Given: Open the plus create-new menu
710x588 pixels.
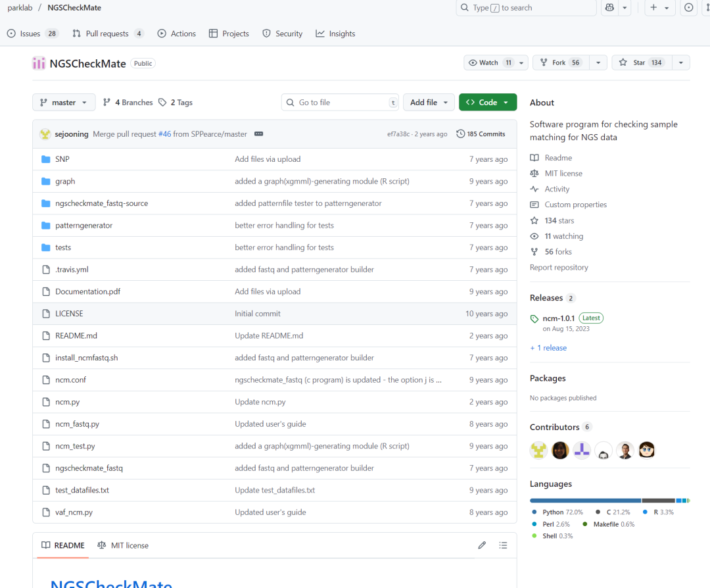Looking at the screenshot, I should pyautogui.click(x=659, y=8).
